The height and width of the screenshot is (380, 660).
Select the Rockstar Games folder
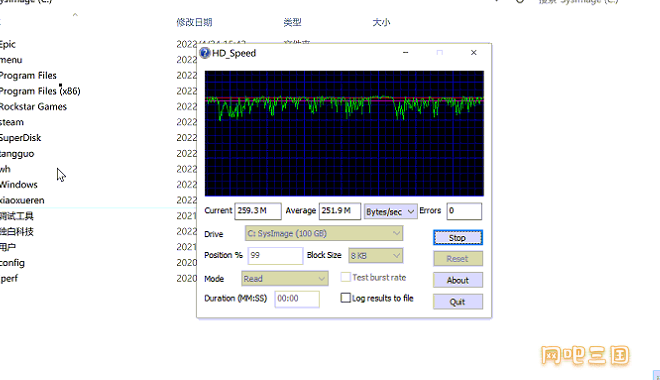pos(33,106)
